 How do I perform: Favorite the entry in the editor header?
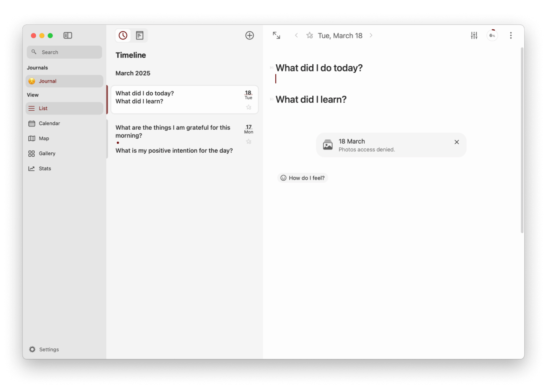pos(310,35)
